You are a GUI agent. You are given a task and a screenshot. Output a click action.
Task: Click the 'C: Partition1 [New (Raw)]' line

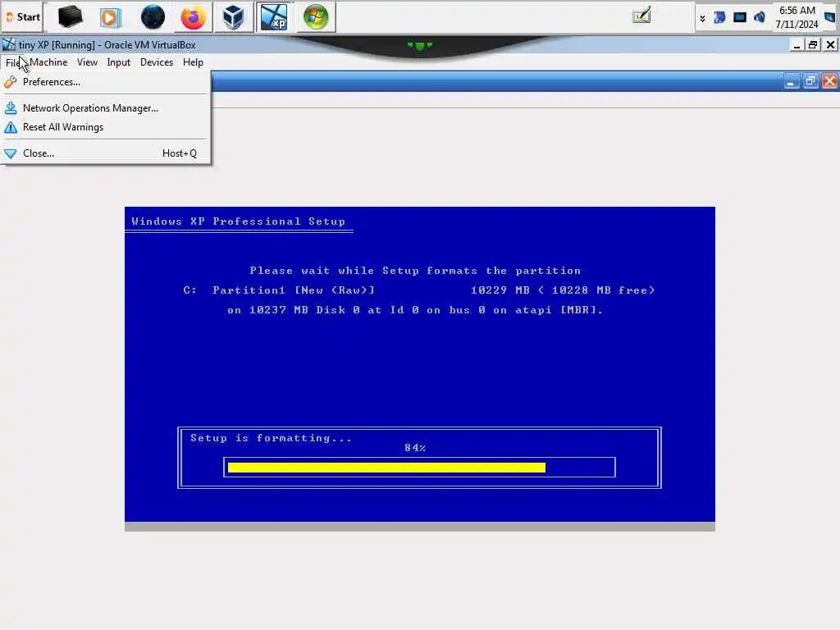(x=279, y=290)
